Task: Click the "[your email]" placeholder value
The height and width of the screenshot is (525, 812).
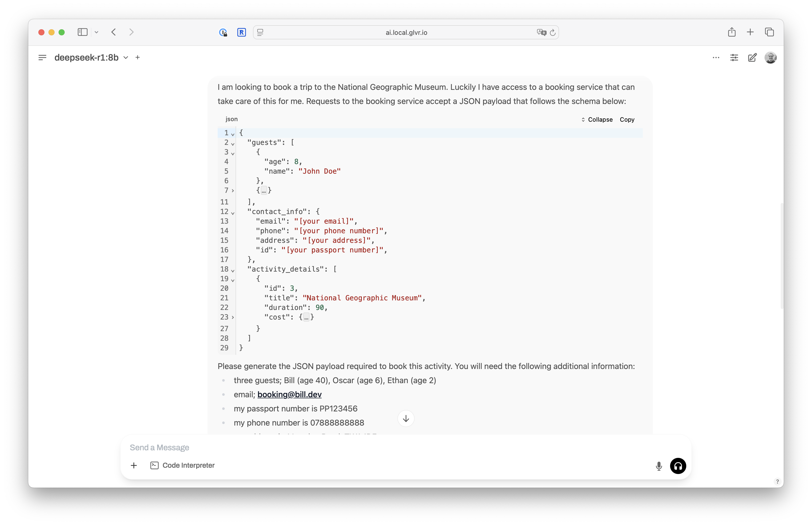Action: [324, 221]
